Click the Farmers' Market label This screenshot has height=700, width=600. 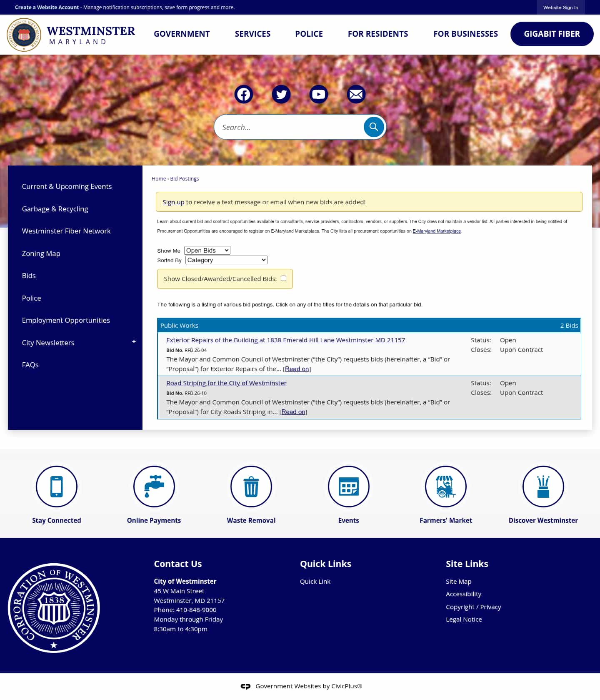(x=446, y=520)
